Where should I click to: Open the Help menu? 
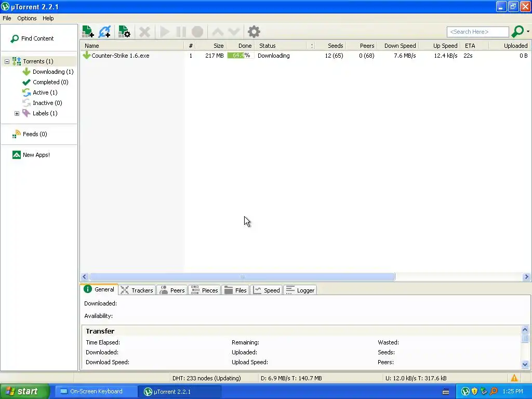coord(48,18)
